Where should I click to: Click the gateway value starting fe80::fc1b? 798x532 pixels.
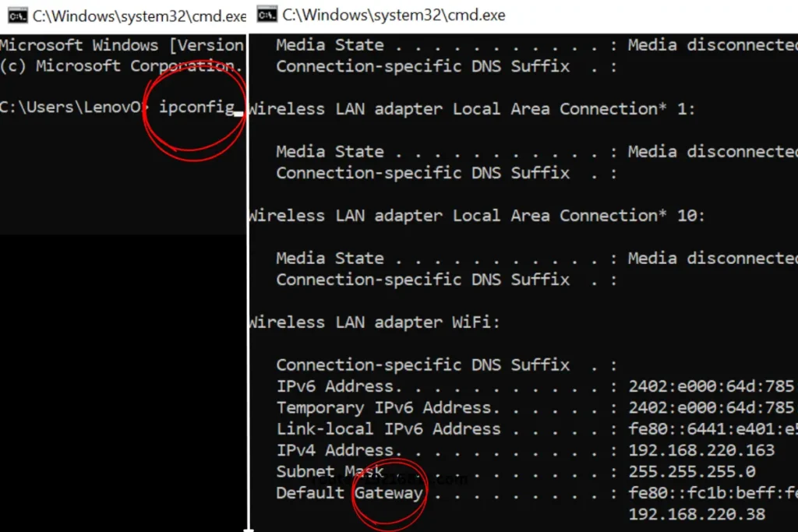712,493
